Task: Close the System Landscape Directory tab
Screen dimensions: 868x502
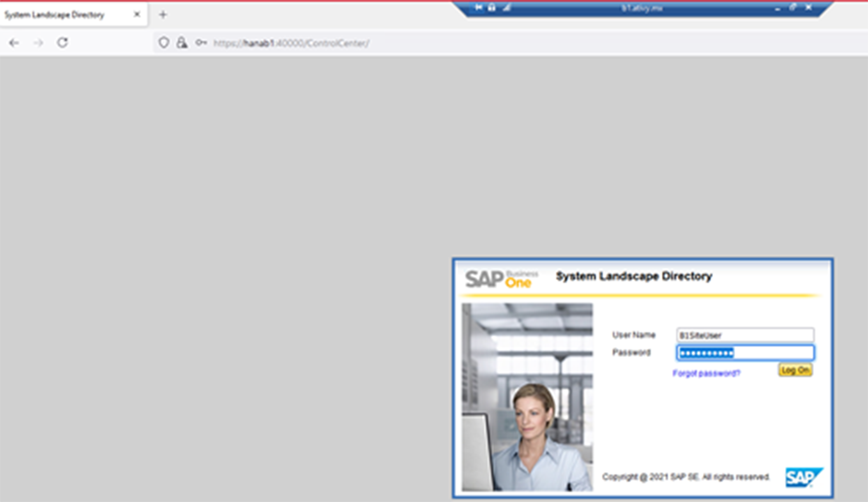Action: pyautogui.click(x=136, y=14)
